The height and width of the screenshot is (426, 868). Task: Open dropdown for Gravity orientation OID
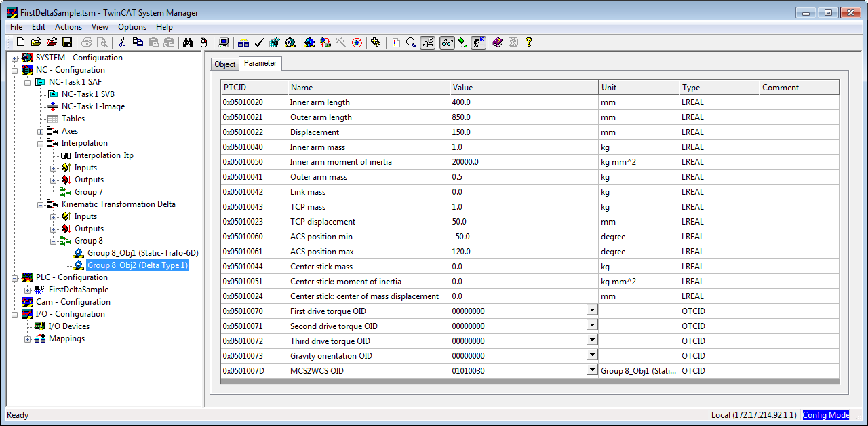(592, 355)
